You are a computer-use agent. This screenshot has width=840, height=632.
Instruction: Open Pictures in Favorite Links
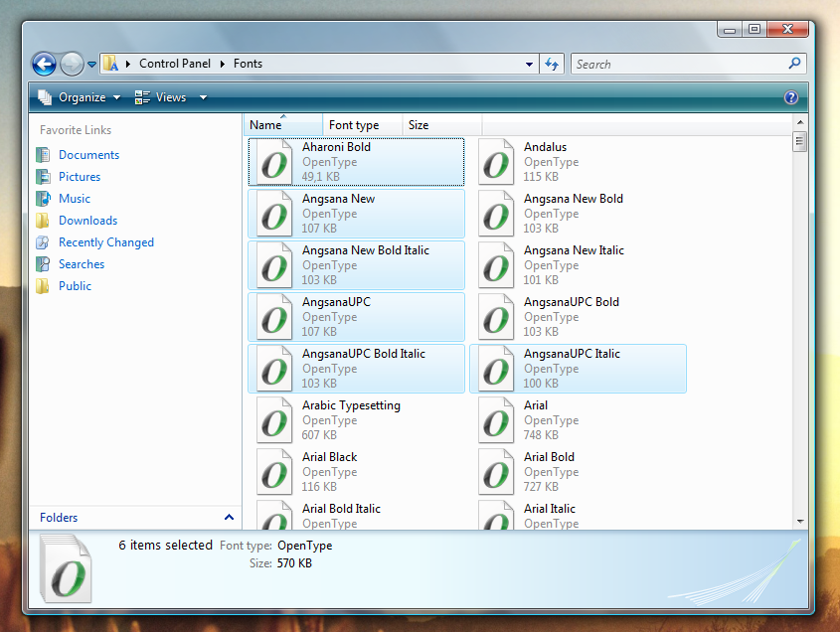[x=80, y=177]
